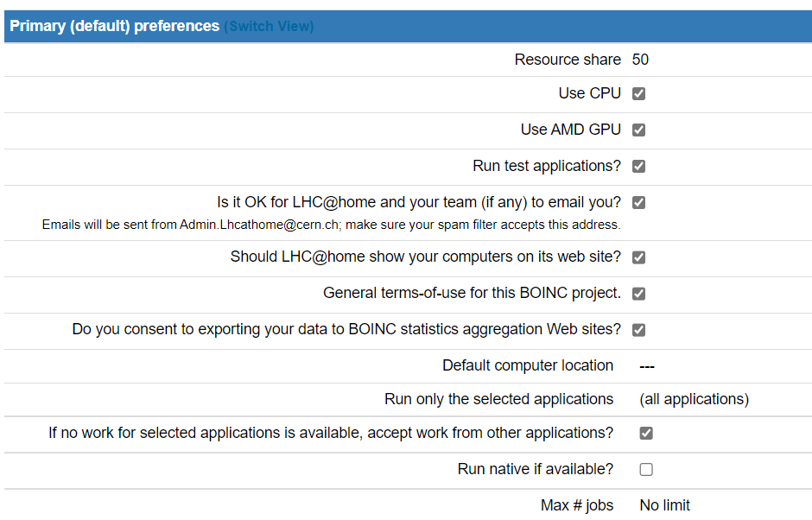This screenshot has height=520, width=812.
Task: Click the Default computer location label
Action: 528,365
